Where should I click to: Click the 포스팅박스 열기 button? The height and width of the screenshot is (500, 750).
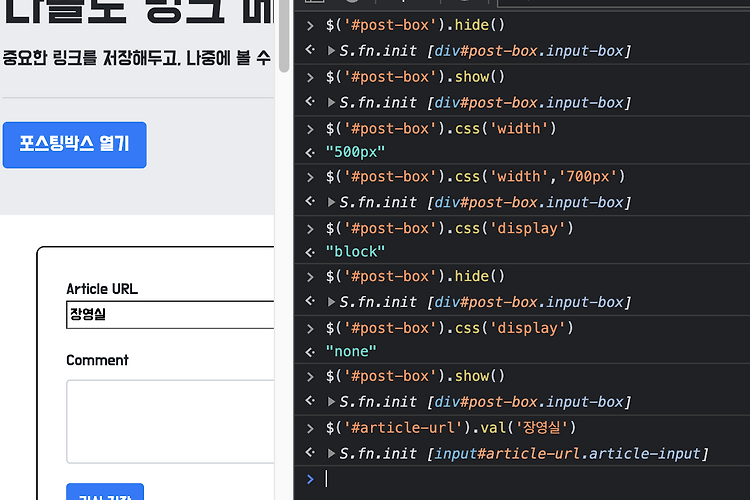(x=75, y=145)
